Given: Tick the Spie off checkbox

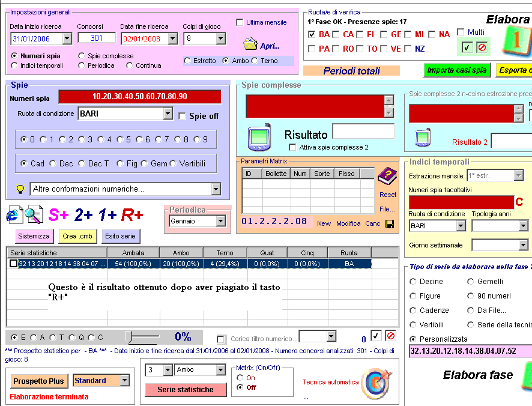Looking at the screenshot, I should click(182, 116).
